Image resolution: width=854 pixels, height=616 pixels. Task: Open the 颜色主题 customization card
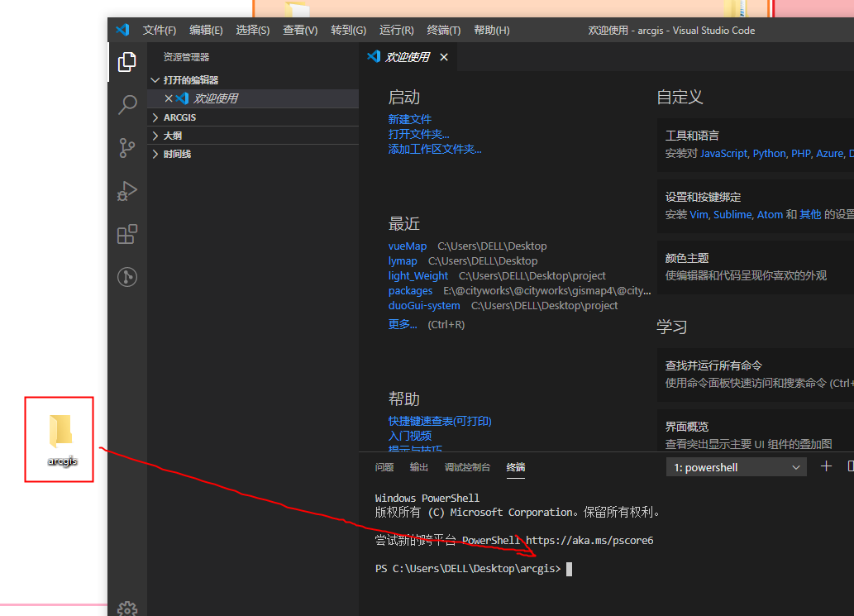tap(756, 266)
